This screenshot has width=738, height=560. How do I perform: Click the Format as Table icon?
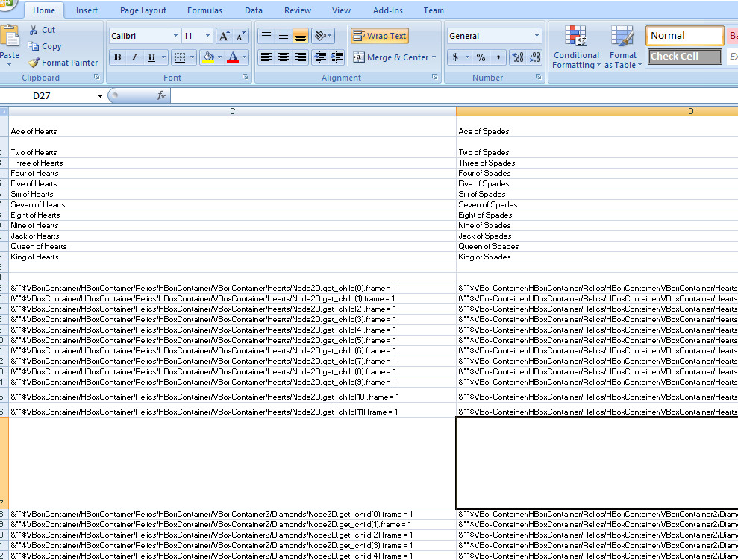(x=622, y=46)
